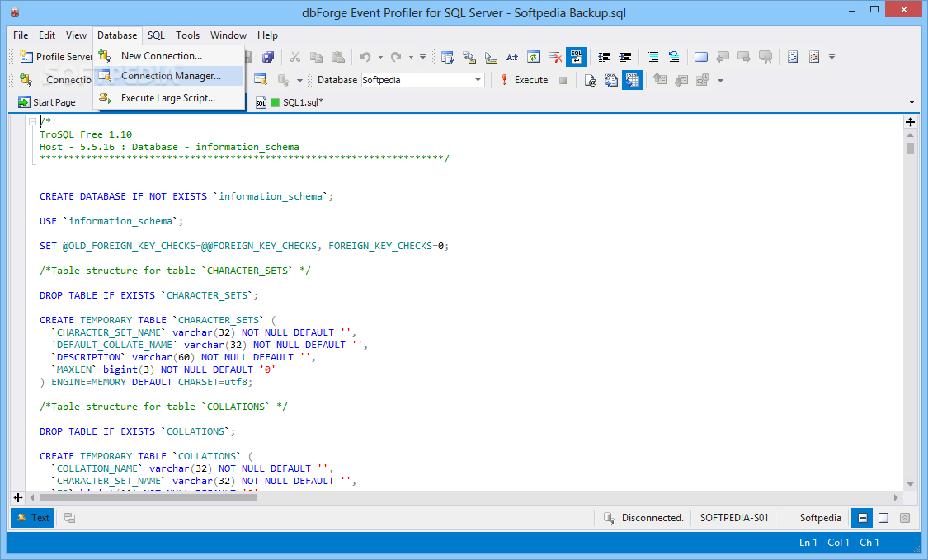Viewport: 928px width, 560px height.
Task: Click the comment selection icon
Action: 652,57
